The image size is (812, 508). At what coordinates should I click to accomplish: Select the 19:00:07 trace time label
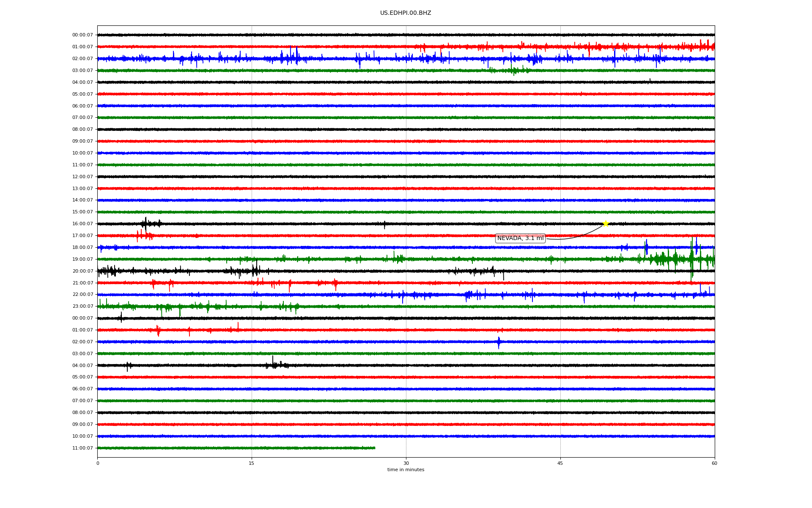point(82,259)
